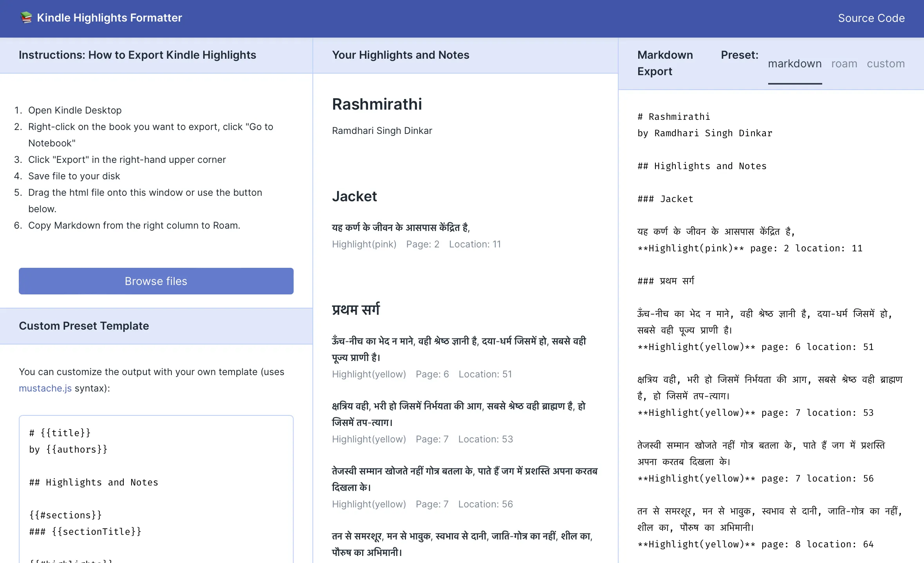The height and width of the screenshot is (563, 924).
Task: Select the roam preset tab
Action: 844,63
